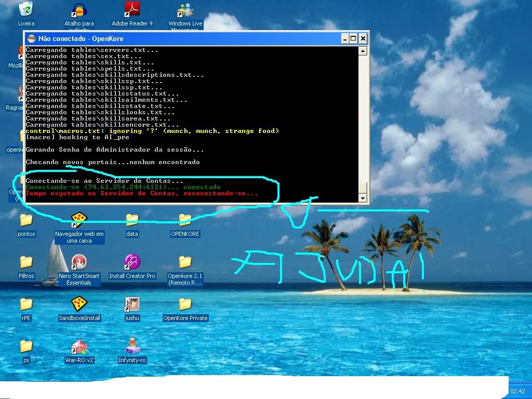Viewport: 532px width, 399px height.
Task: Open the Lixeira recycle bin icon
Action: (26, 9)
